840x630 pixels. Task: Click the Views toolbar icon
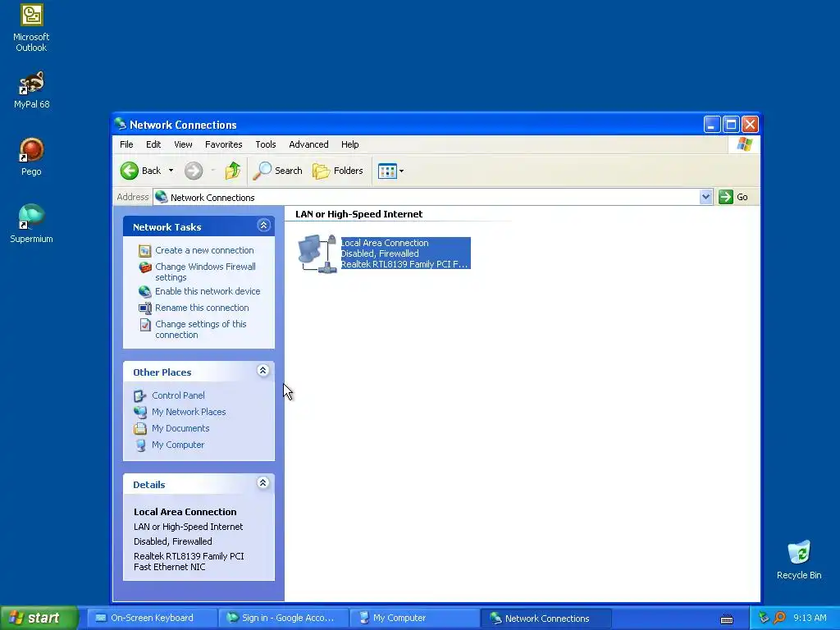coord(387,171)
